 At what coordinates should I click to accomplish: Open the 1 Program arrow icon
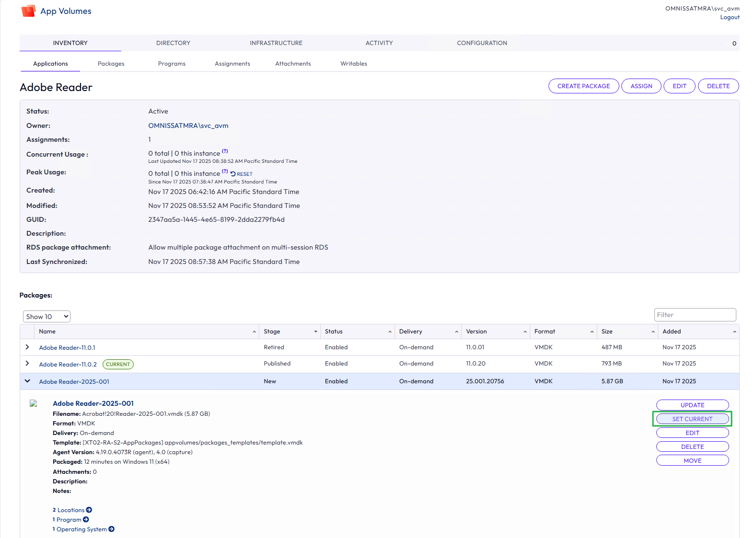(x=86, y=519)
